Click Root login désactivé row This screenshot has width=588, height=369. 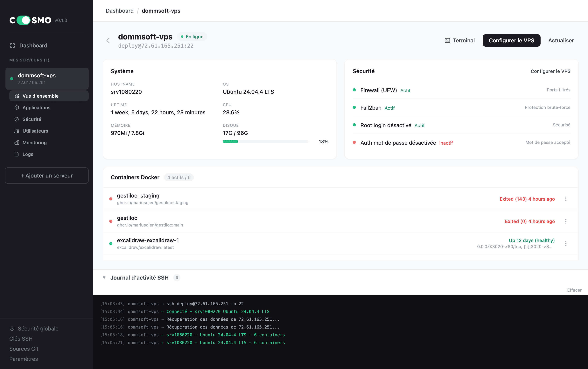461,125
